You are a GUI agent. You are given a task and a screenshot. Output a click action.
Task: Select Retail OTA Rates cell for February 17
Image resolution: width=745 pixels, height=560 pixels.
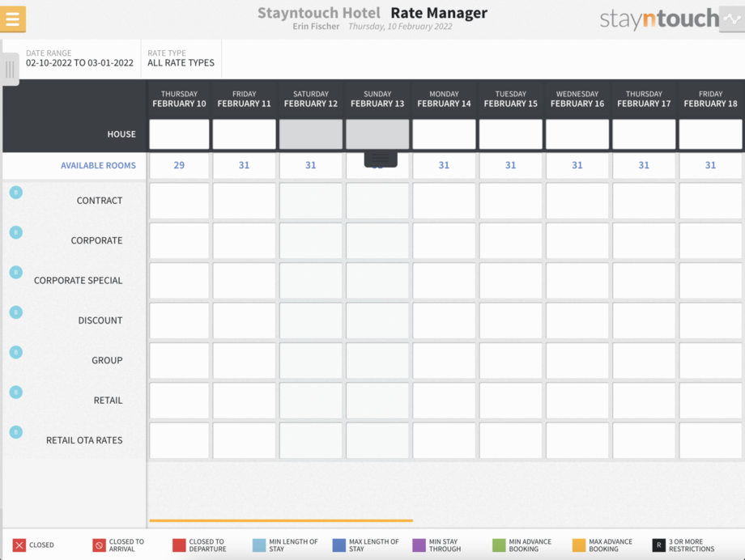point(644,440)
